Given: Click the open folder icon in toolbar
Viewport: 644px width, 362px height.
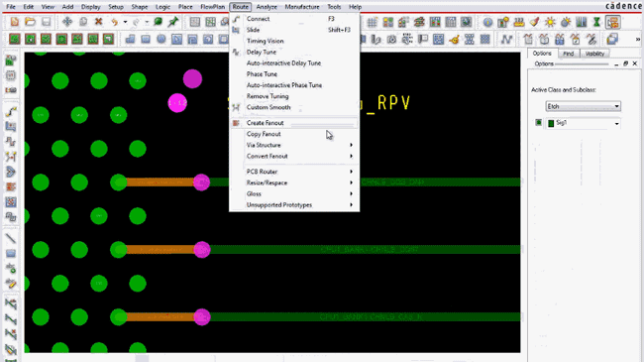Looking at the screenshot, I should 30,22.
